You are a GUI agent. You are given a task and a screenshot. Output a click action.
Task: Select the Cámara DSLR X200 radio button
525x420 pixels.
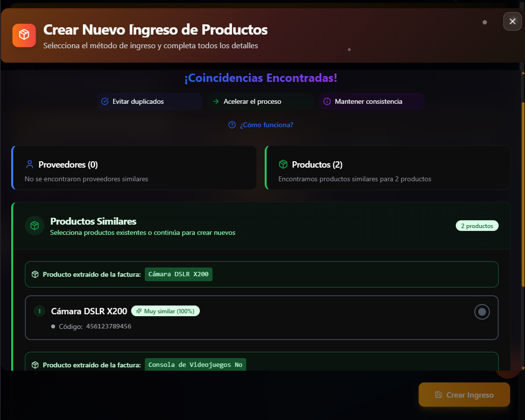click(482, 312)
